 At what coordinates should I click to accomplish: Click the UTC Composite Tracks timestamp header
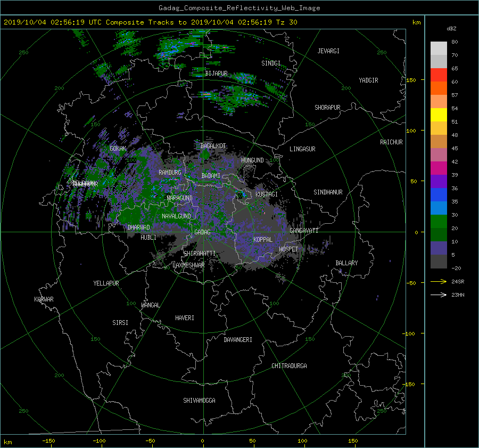(150, 22)
